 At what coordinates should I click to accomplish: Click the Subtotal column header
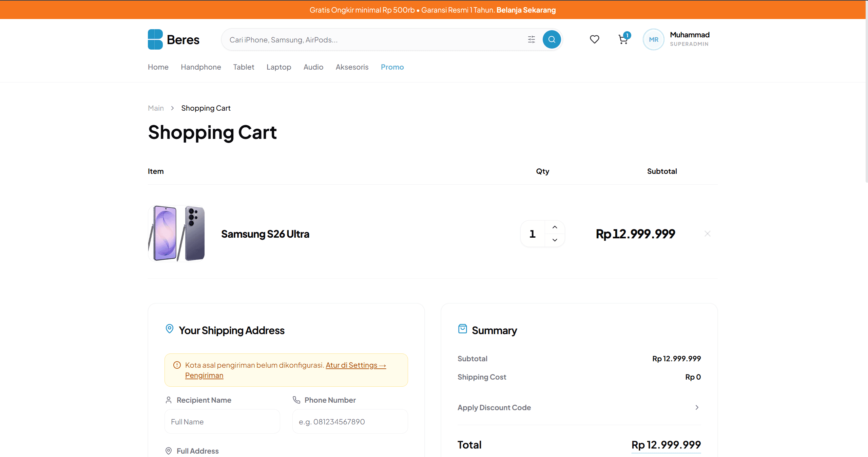point(662,171)
